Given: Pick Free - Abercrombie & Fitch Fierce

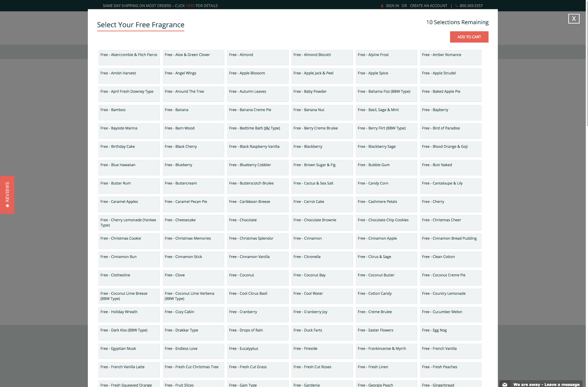Looking at the screenshot, I should tap(129, 57).
